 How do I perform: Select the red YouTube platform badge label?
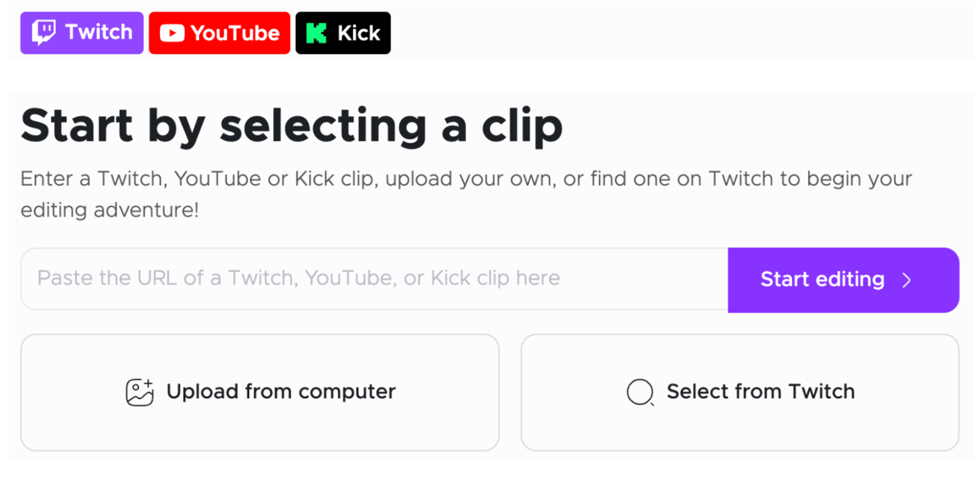pyautogui.click(x=235, y=33)
